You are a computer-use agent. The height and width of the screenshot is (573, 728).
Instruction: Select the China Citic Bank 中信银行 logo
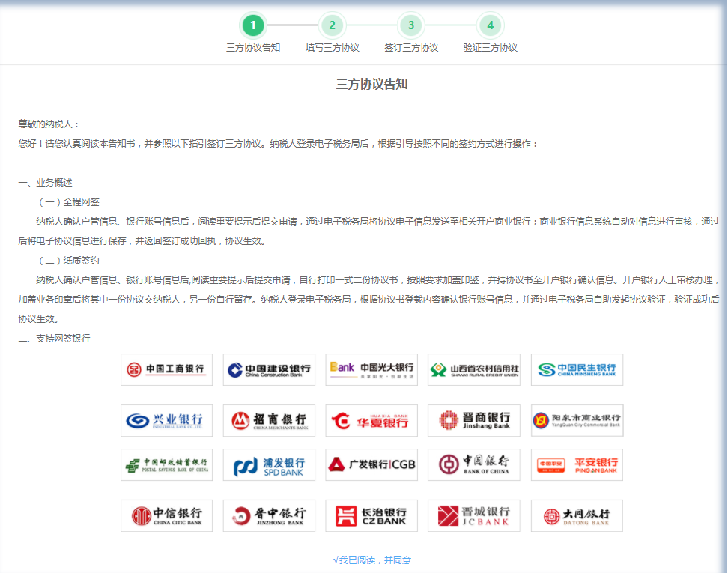166,515
